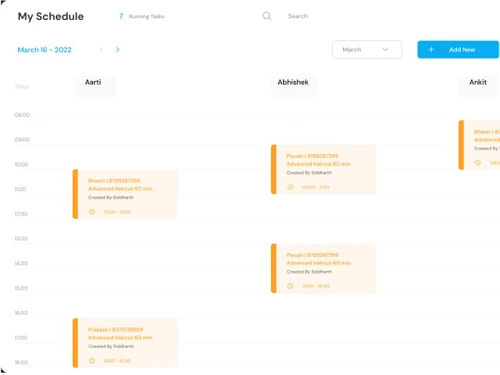Focus the Search input field
Image resolution: width=500 pixels, height=375 pixels.
coord(298,16)
